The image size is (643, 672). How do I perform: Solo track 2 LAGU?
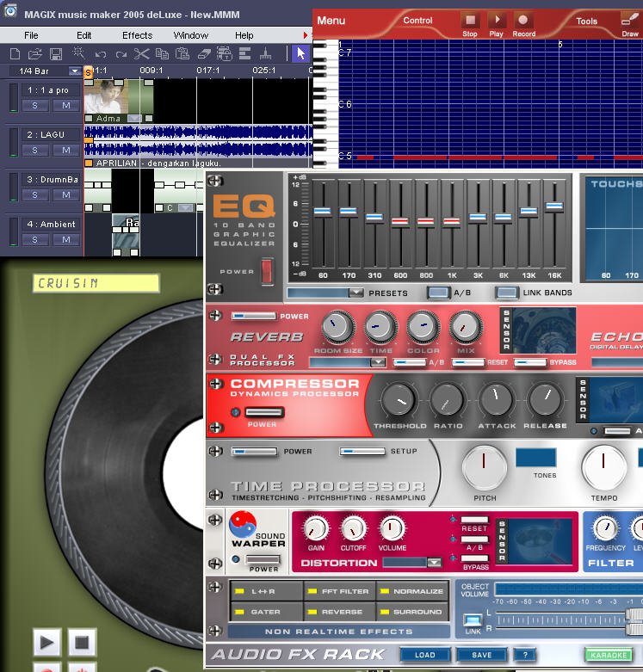click(x=34, y=150)
